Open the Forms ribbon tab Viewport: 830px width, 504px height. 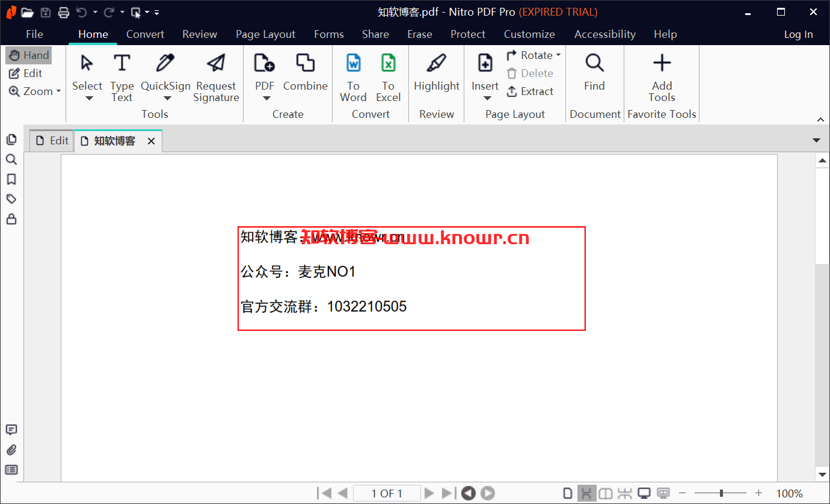[329, 34]
